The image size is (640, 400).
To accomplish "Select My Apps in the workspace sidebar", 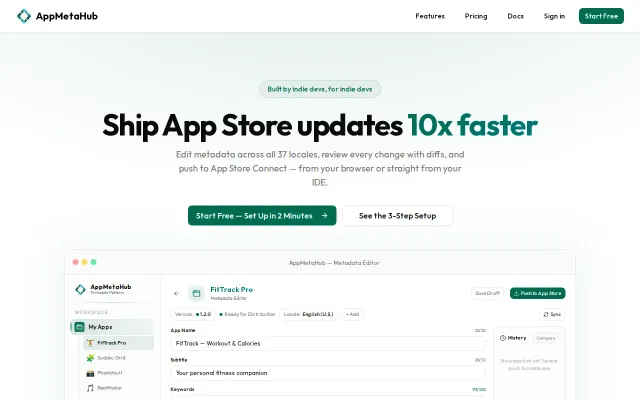I will (x=112, y=327).
